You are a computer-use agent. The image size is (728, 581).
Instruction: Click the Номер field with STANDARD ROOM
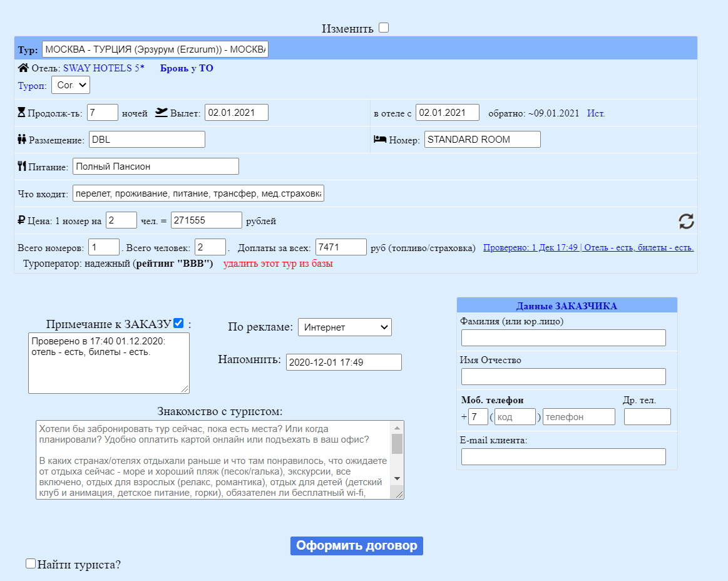(483, 140)
